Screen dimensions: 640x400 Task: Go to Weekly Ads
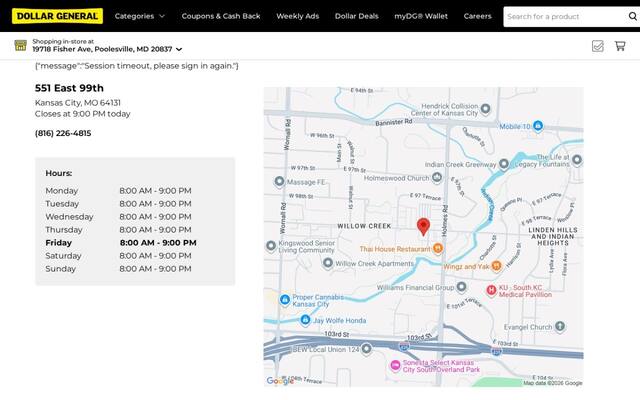click(x=298, y=16)
